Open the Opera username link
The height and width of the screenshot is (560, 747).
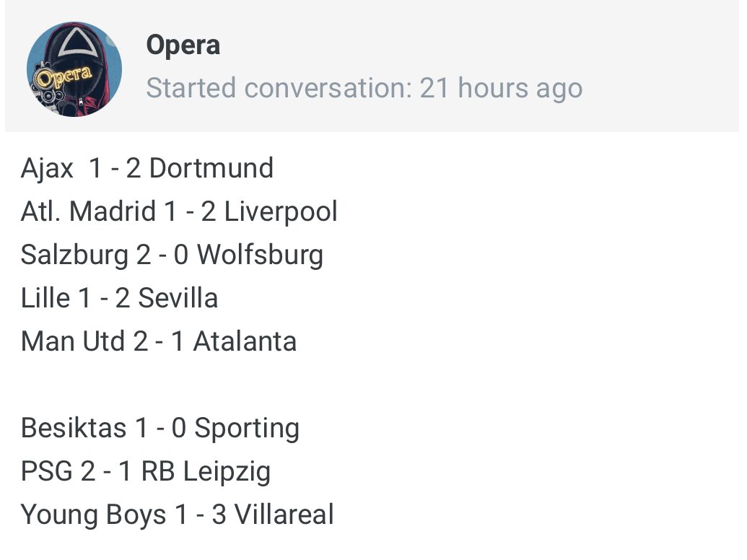(x=183, y=45)
